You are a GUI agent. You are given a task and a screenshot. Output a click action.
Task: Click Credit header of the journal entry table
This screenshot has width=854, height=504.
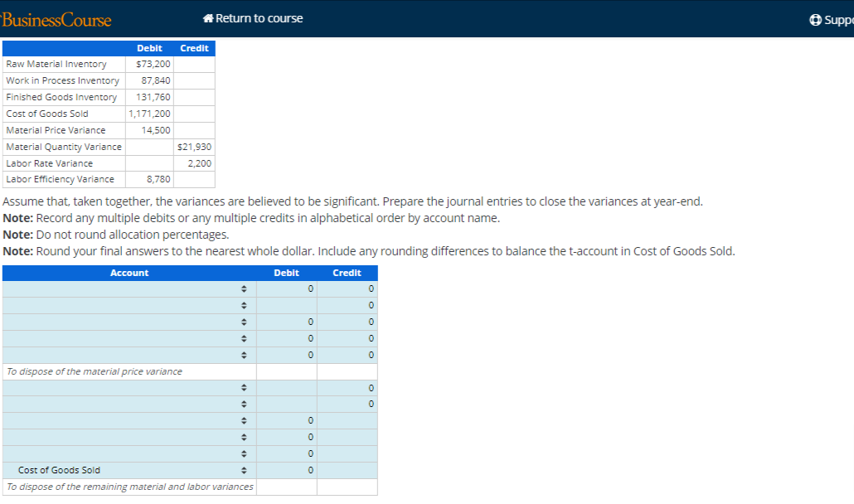(347, 274)
